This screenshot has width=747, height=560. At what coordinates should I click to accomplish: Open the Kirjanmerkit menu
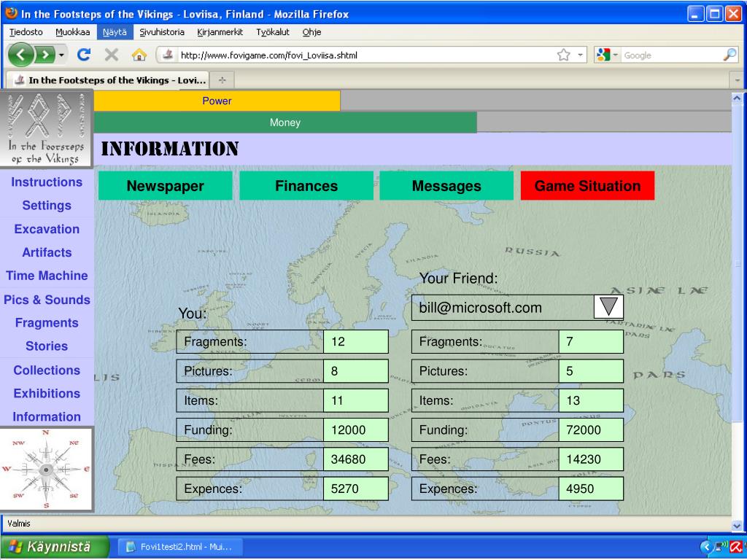point(220,32)
